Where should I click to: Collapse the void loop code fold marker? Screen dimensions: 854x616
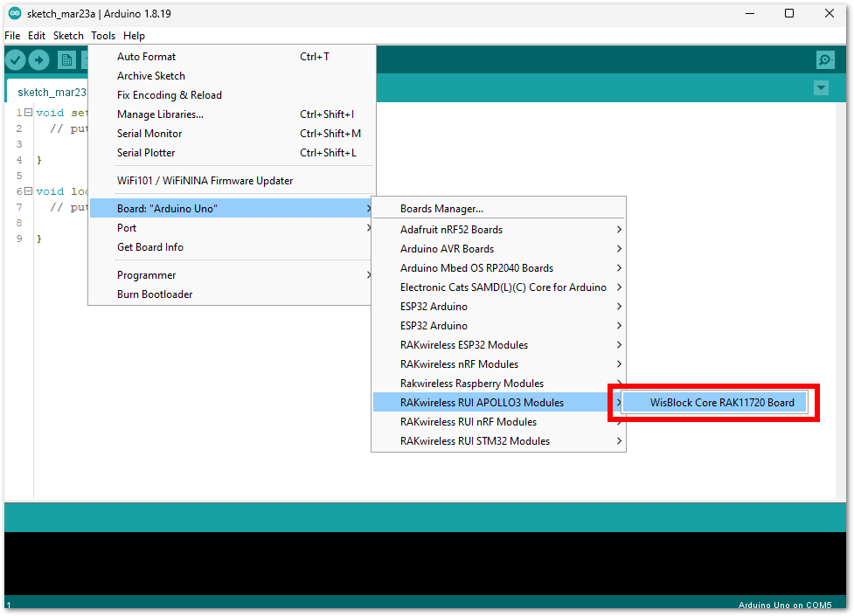[x=28, y=191]
